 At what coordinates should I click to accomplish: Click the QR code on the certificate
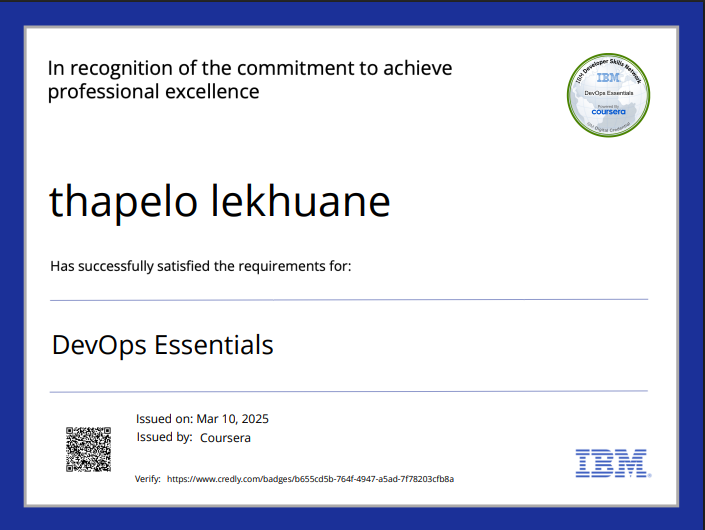pos(88,449)
